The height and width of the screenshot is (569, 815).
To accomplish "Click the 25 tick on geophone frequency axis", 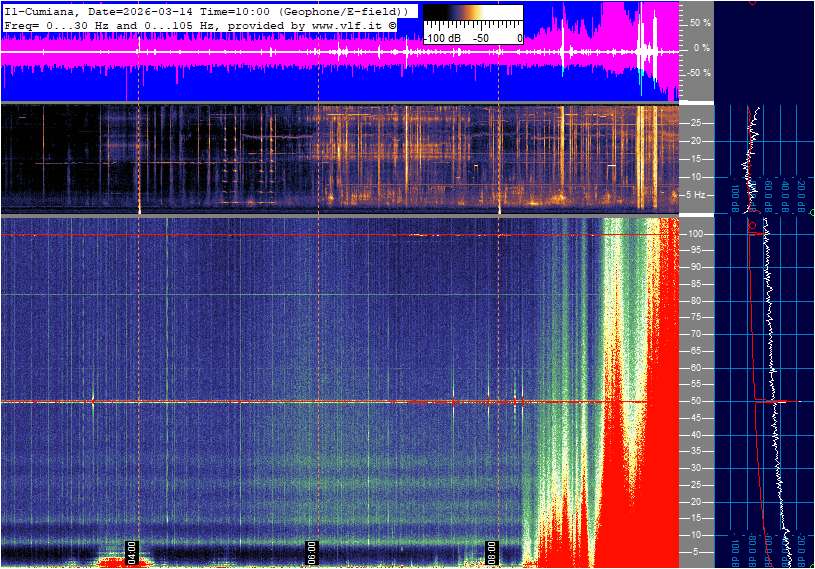I will pyautogui.click(x=695, y=123).
